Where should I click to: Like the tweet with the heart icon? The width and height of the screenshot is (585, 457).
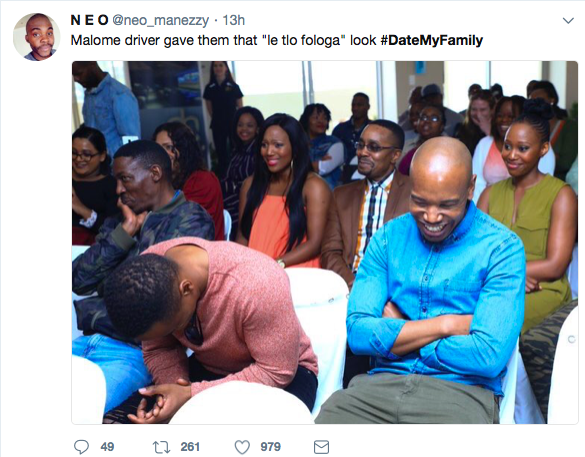tap(242, 447)
